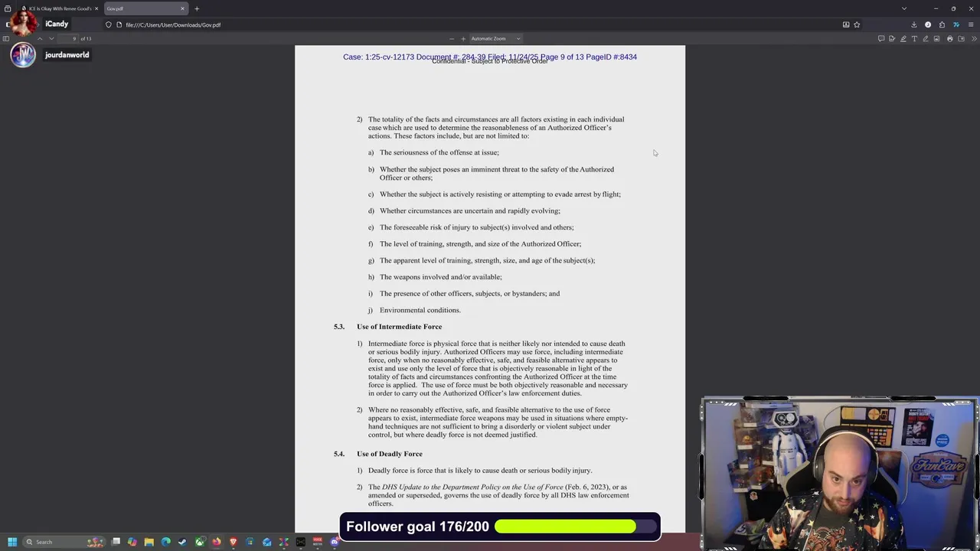Open the Windows Start menu

point(11,542)
